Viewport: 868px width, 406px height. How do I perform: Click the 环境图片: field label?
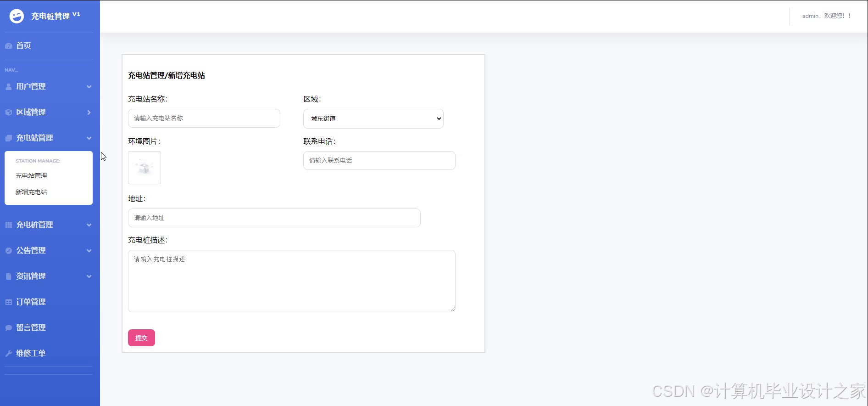coord(144,141)
